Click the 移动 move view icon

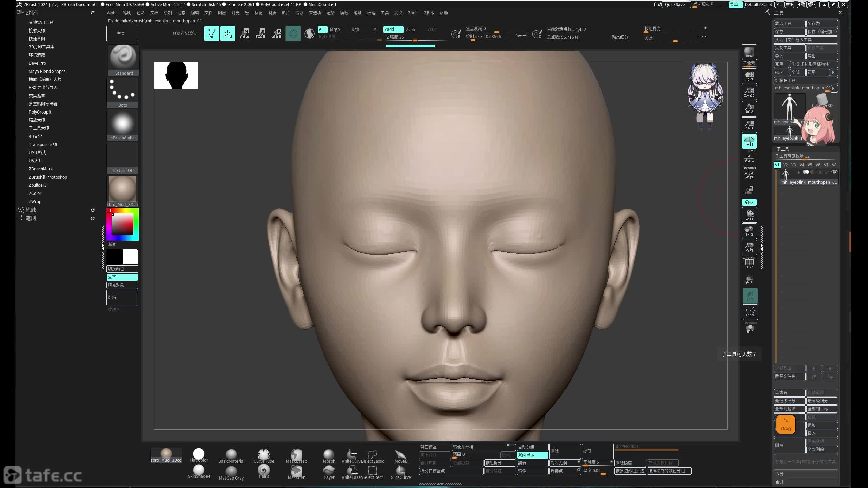tap(749, 231)
